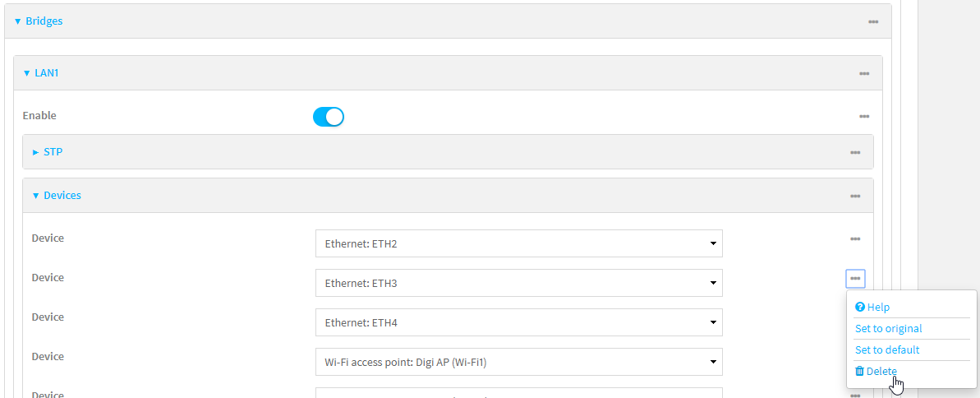Toggle the LAN1 Enable switch off
Viewport: 980px width, 398px height.
(328, 117)
